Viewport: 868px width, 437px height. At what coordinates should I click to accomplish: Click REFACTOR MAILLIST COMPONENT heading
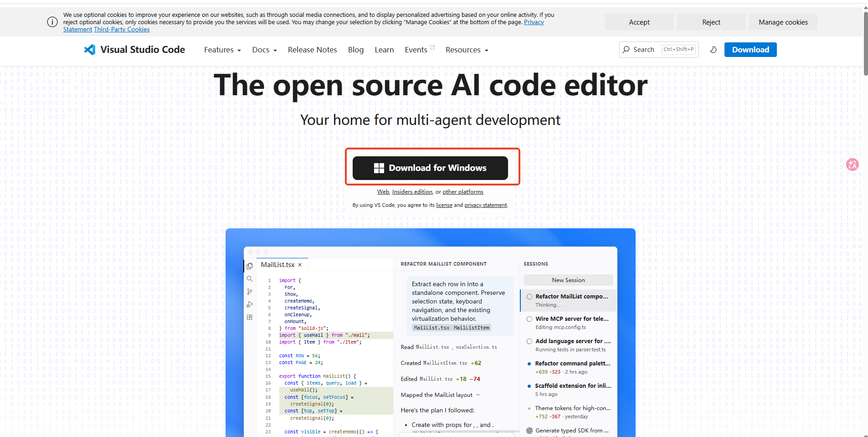(x=443, y=264)
